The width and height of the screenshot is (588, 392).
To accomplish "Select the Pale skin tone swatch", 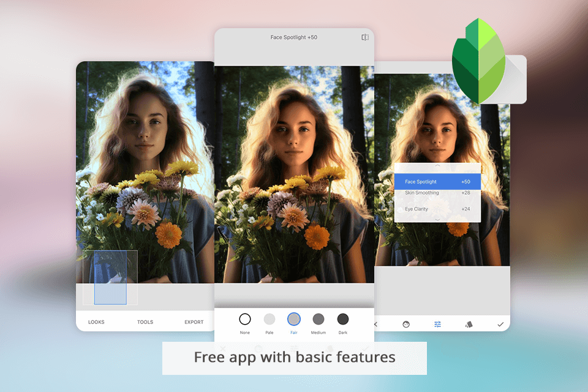I will point(269,319).
